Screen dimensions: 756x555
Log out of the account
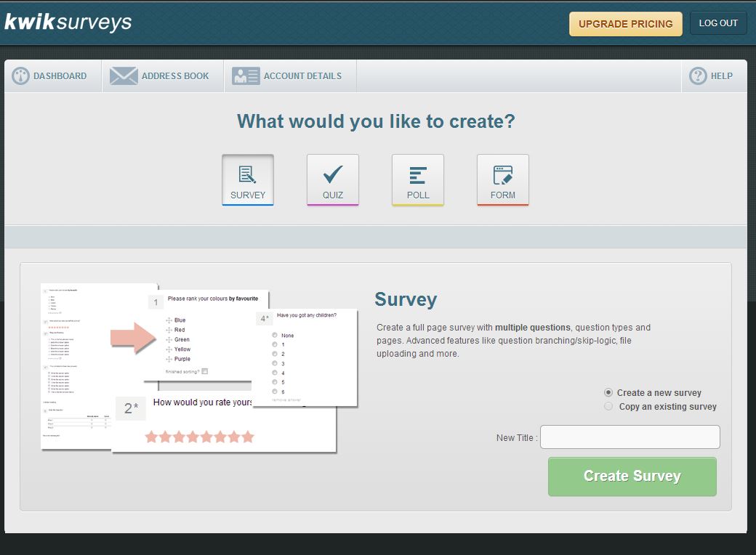(x=718, y=23)
